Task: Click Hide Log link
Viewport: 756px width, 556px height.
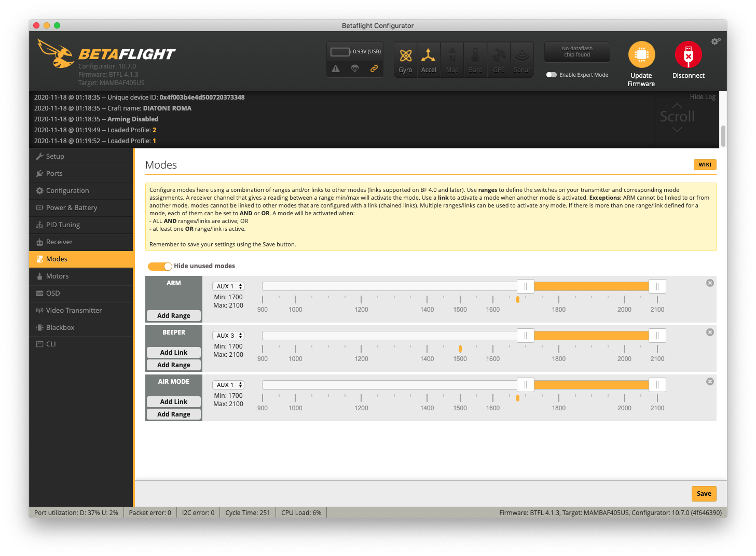Action: tap(703, 96)
